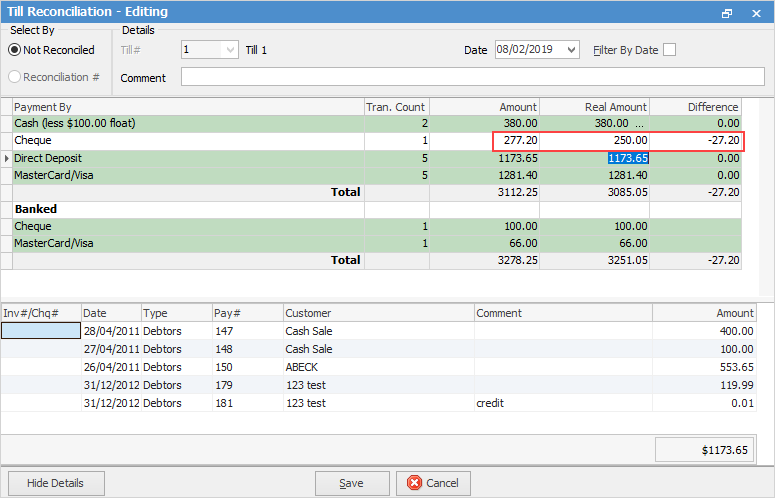Click into the Comment text field

pyautogui.click(x=471, y=77)
